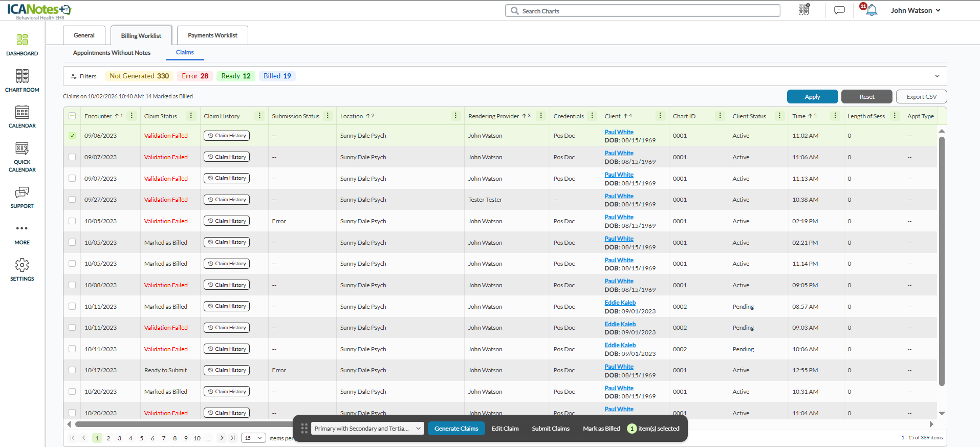
Task: Click drag handle on floating action bar
Action: [304, 429]
